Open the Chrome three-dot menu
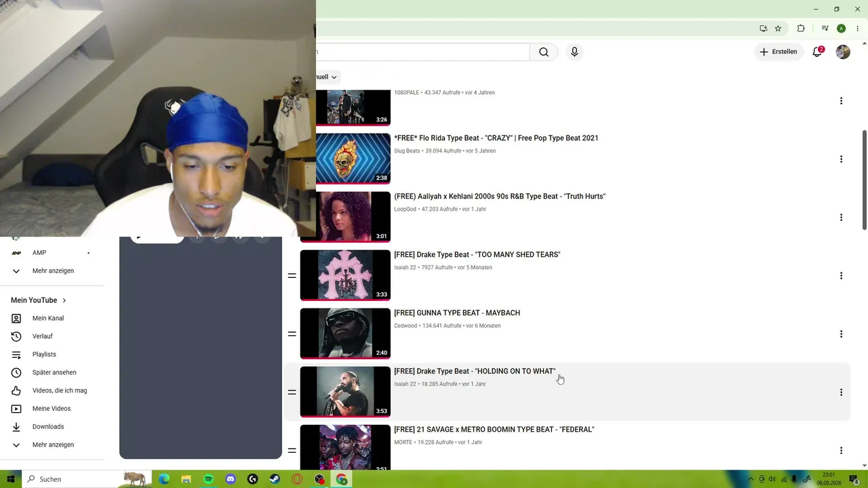The height and width of the screenshot is (488, 868). [x=857, y=28]
